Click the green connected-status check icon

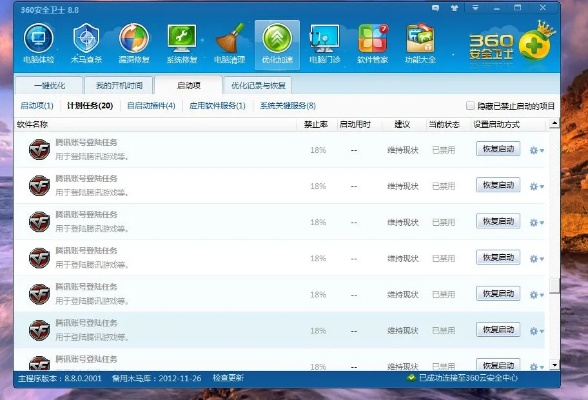411,378
